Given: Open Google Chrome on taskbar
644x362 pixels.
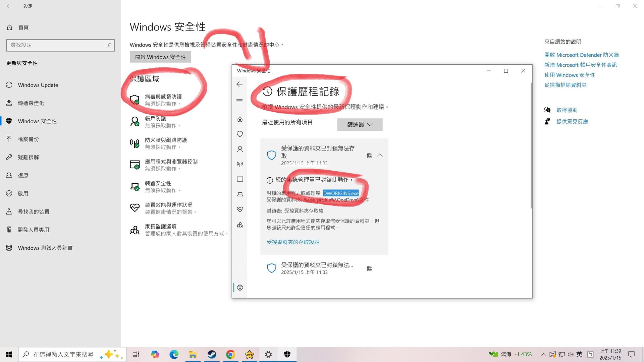Looking at the screenshot, I should click(230, 354).
